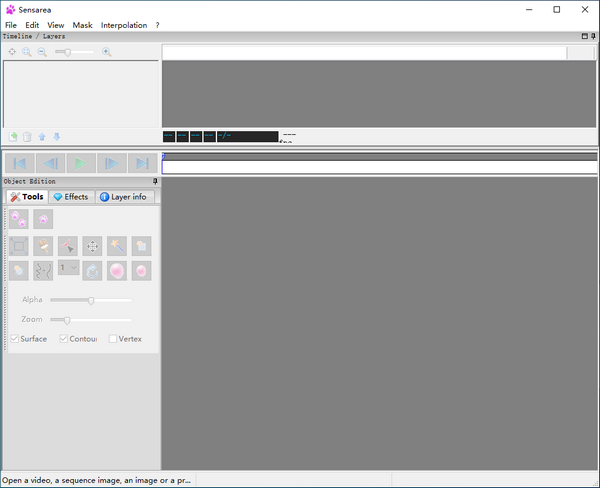Select the rectangle selection tool
Image resolution: width=600 pixels, height=488 pixels.
click(x=19, y=246)
